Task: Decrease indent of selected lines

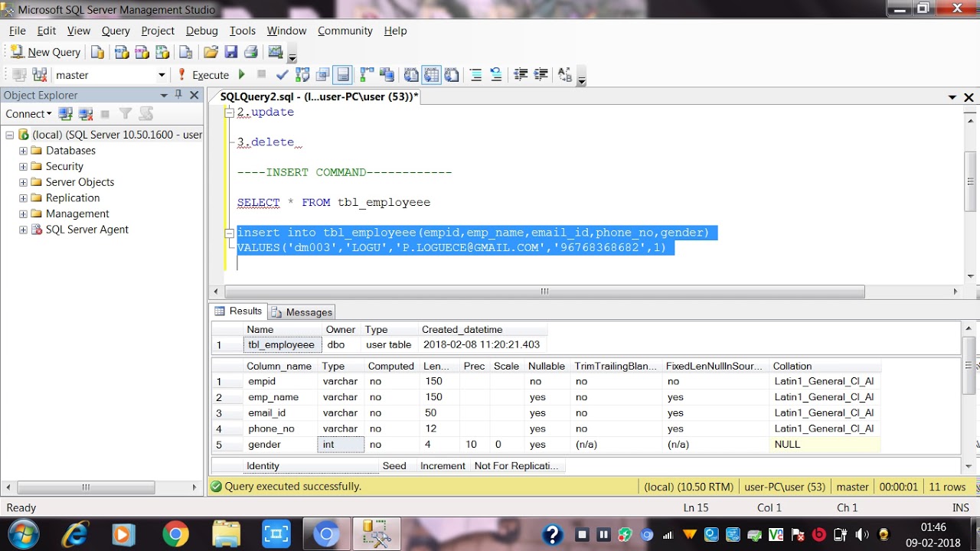Action: 521,74
